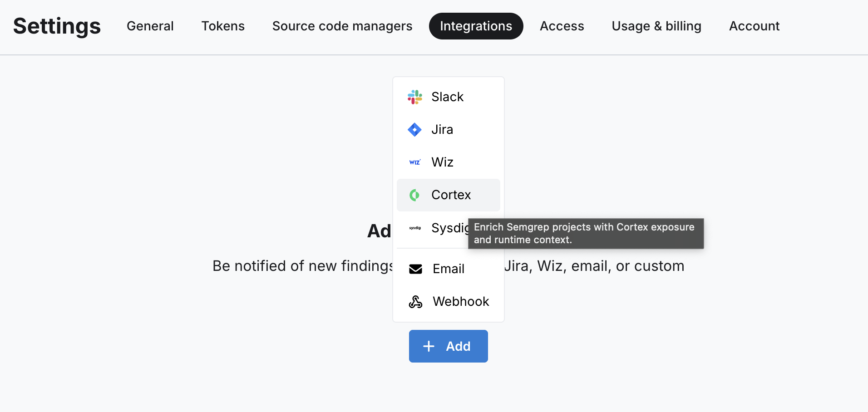
Task: Click the Jira diamond icon
Action: pyautogui.click(x=414, y=129)
